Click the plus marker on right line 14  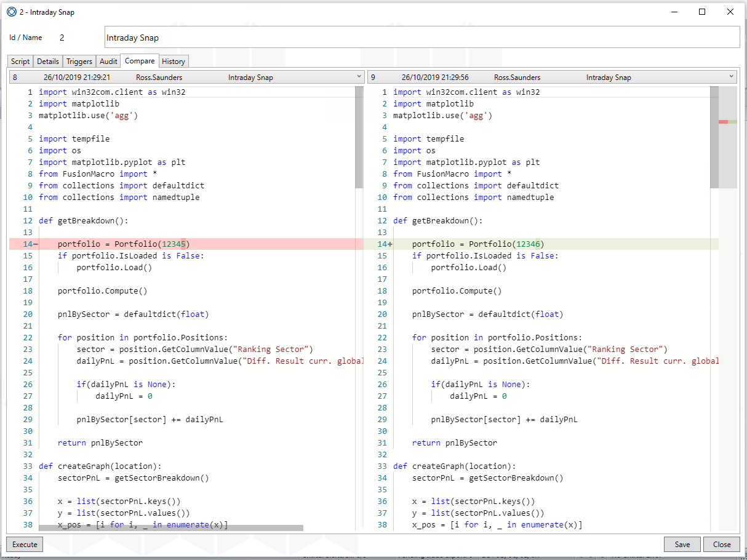click(390, 244)
